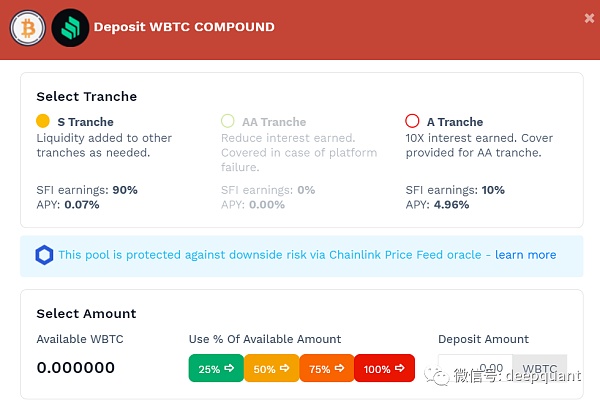Click the Deposit WBTC COMPOUND title
This screenshot has width=600, height=403.
pyautogui.click(x=184, y=27)
